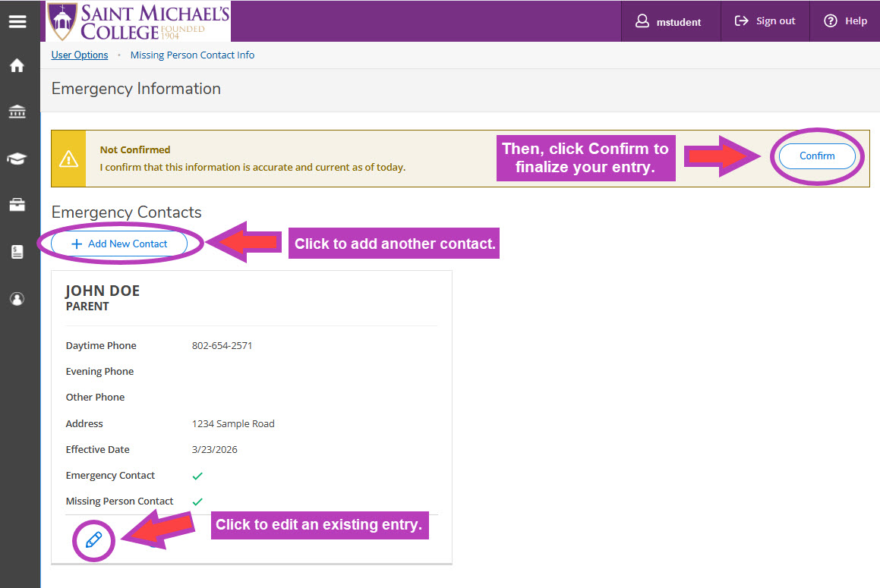Image resolution: width=880 pixels, height=588 pixels.
Task: Sign out of the portal
Action: [765, 21]
